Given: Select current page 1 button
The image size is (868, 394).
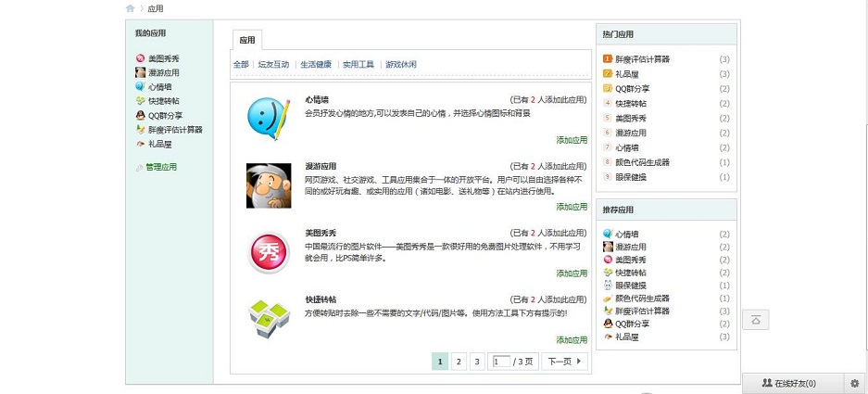Looking at the screenshot, I should tap(439, 362).
